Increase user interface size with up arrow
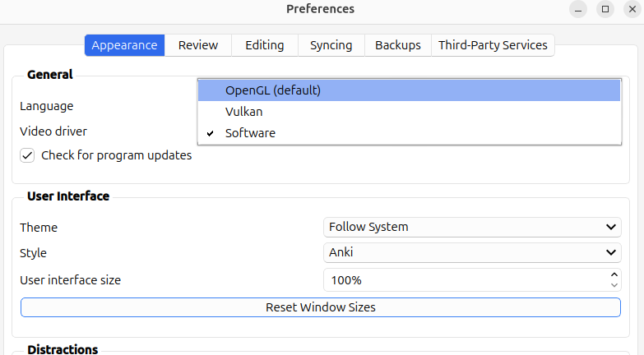Viewport: 644px width, 355px height. (x=614, y=274)
